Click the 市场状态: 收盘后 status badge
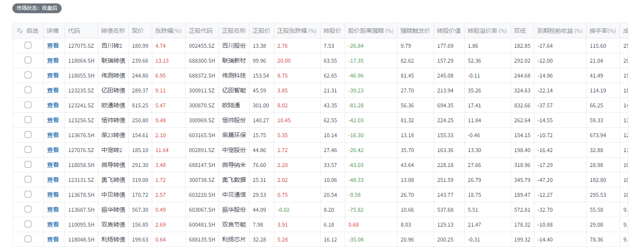The height and width of the screenshot is (247, 644). (x=37, y=8)
